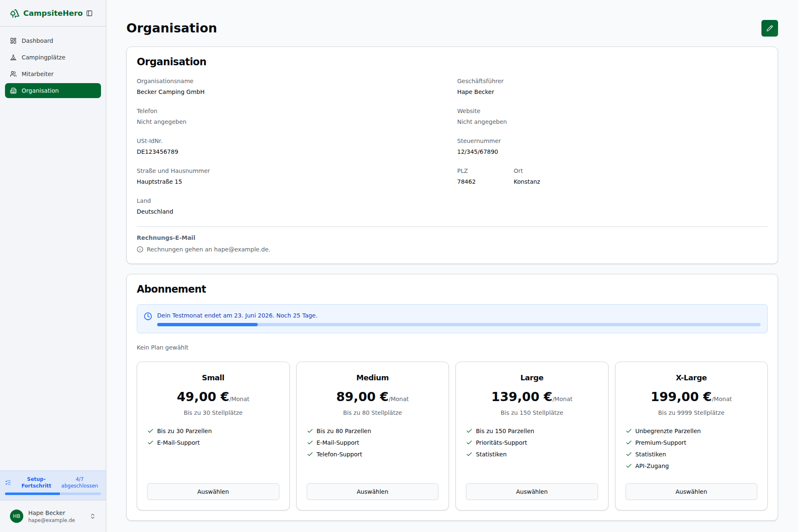This screenshot has height=532, width=798.
Task: Click Nicht angegeben under Website
Action: 482,122
